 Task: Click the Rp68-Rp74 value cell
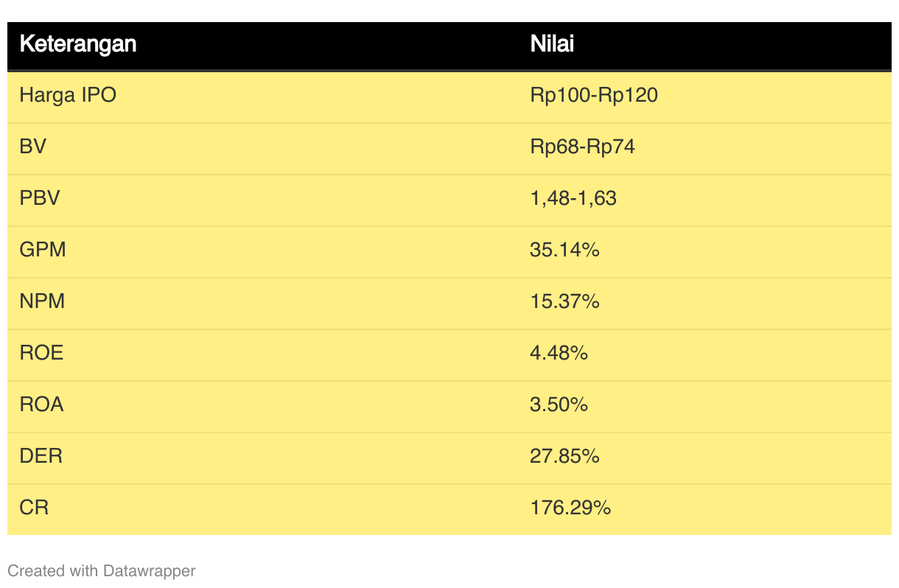pyautogui.click(x=582, y=147)
